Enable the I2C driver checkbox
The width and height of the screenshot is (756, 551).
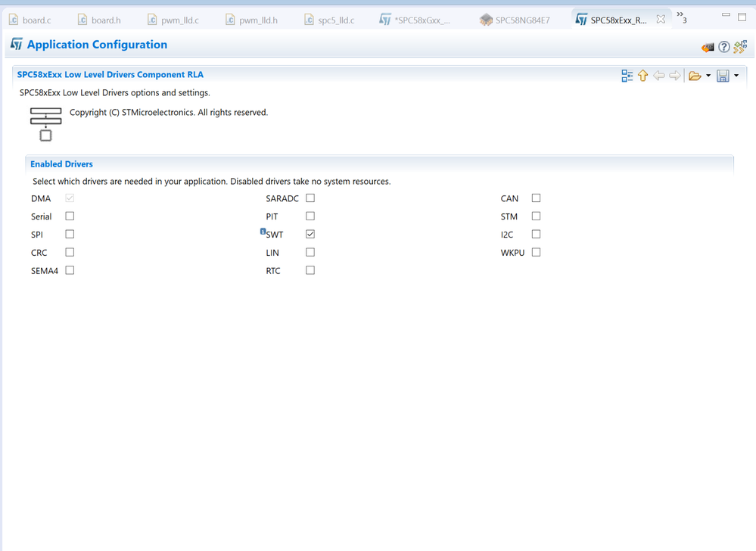click(536, 235)
